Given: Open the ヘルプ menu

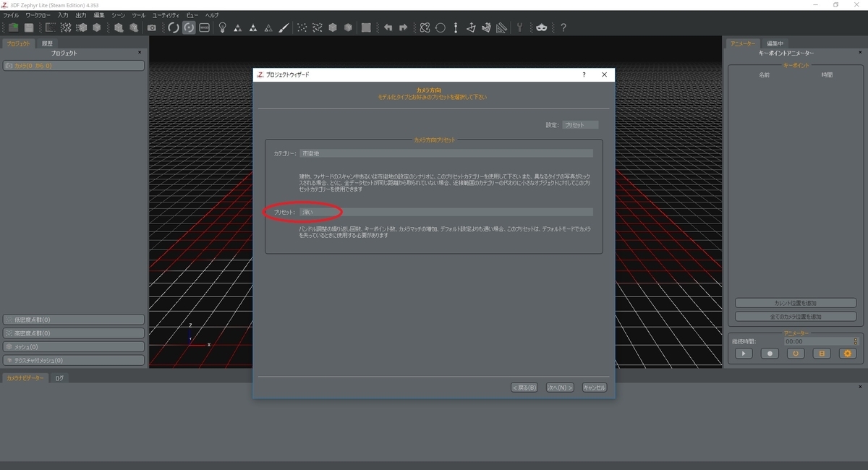Looking at the screenshot, I should (212, 15).
